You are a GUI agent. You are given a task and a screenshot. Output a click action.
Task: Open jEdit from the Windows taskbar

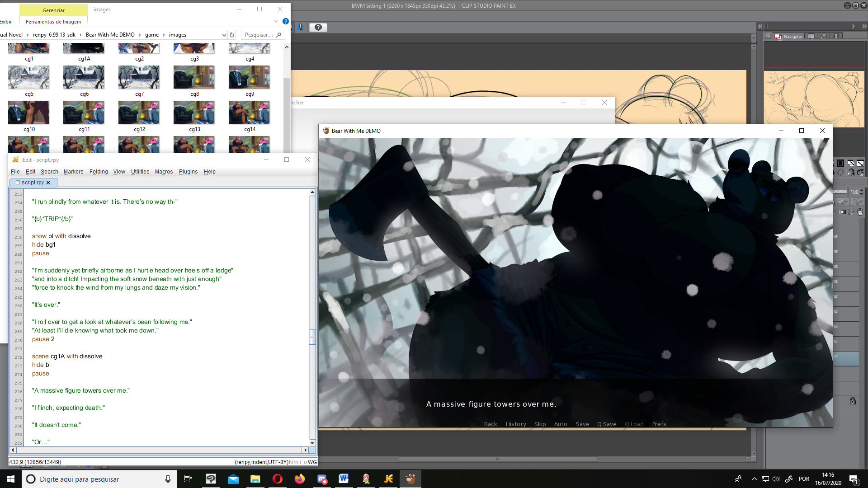pos(388,479)
